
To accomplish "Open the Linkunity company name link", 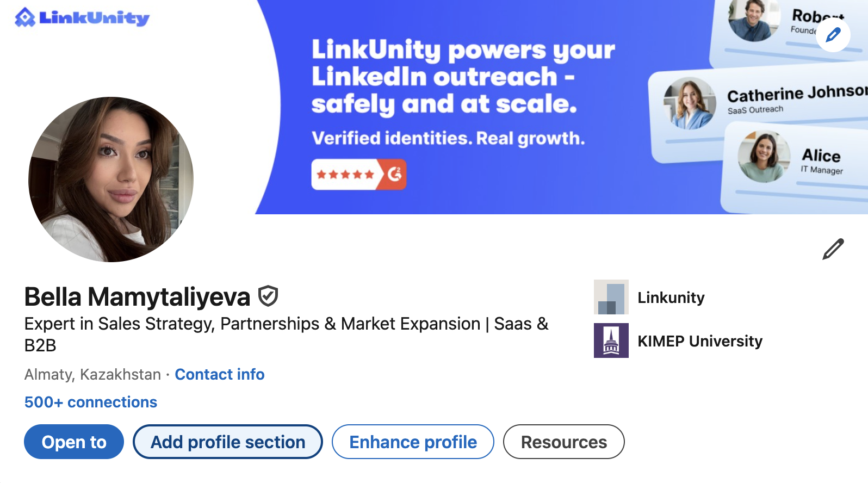I will (671, 298).
